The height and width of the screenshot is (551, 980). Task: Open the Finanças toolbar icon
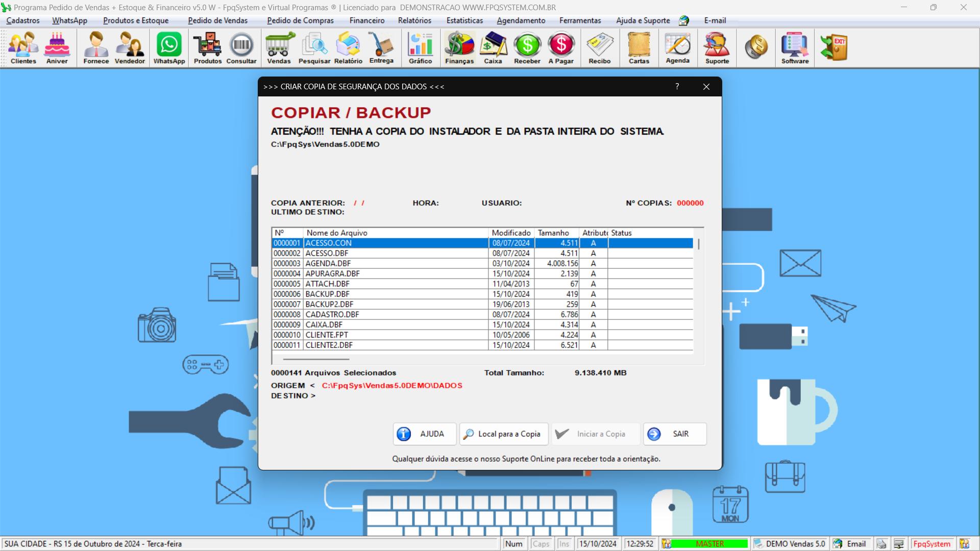(459, 48)
